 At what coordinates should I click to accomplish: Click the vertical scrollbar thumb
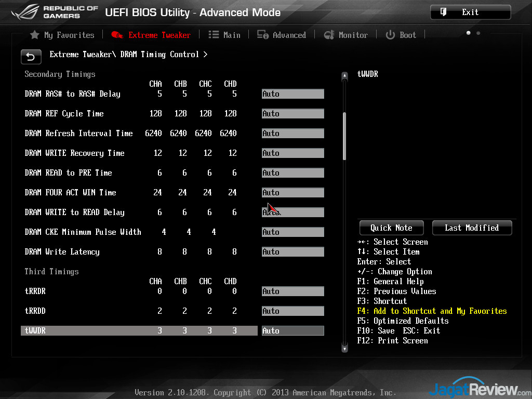344,136
